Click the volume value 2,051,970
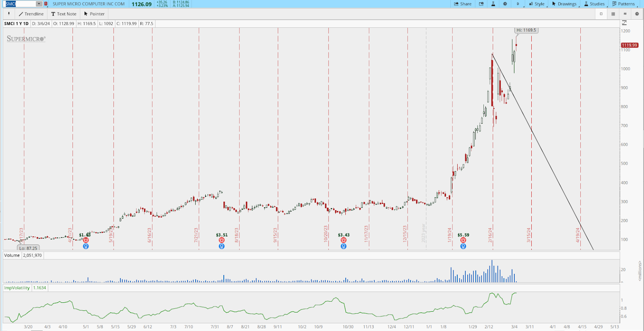644x331 pixels. click(33, 255)
